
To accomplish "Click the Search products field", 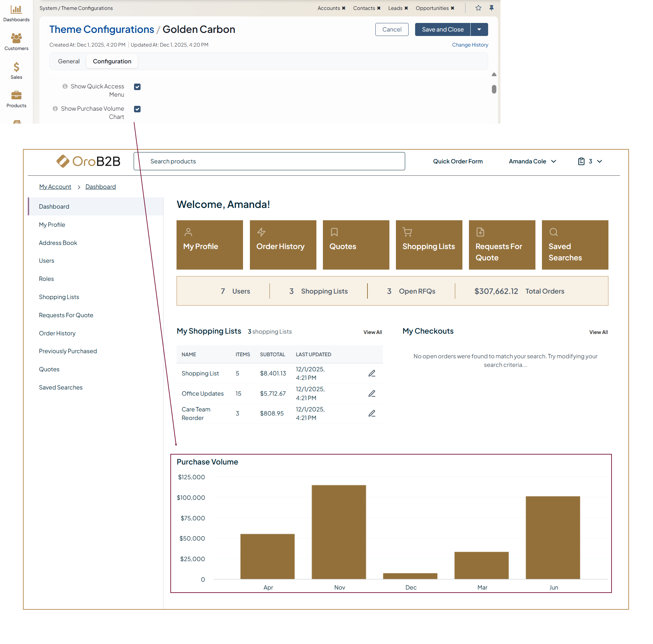I will [269, 161].
